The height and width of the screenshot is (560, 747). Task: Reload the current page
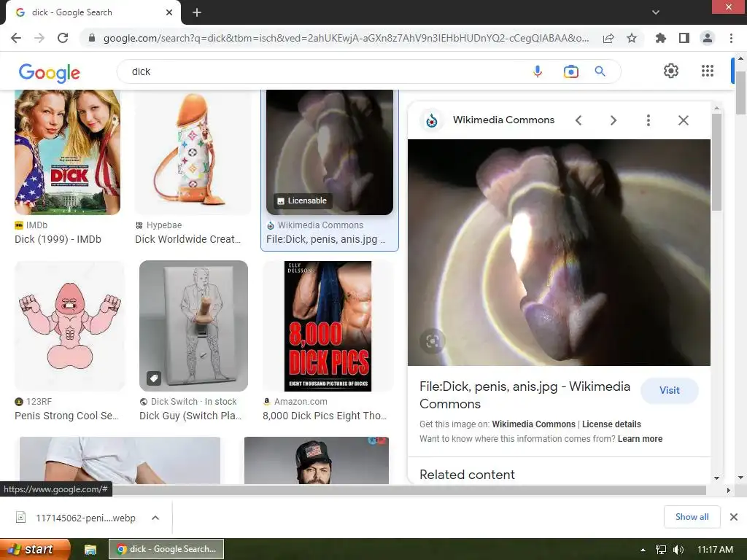pos(63,38)
